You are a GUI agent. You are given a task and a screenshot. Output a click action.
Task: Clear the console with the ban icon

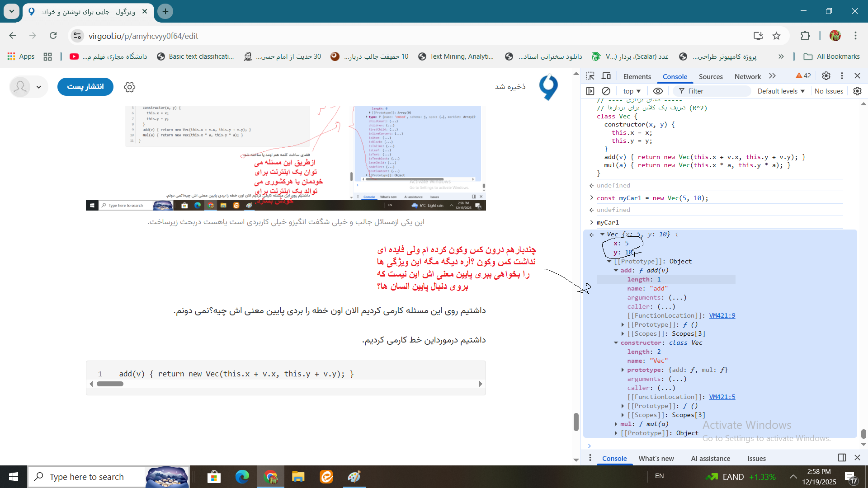point(606,91)
